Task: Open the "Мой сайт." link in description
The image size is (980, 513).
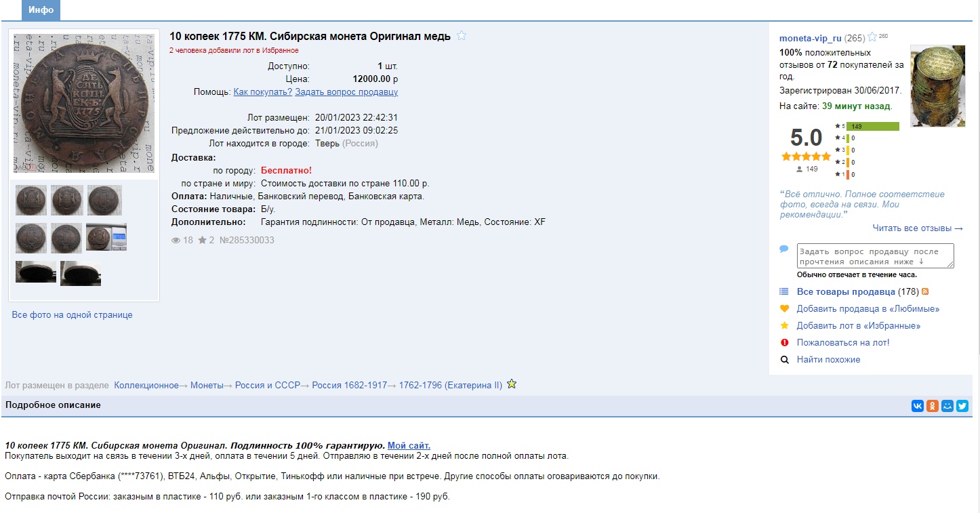Action: click(x=409, y=445)
